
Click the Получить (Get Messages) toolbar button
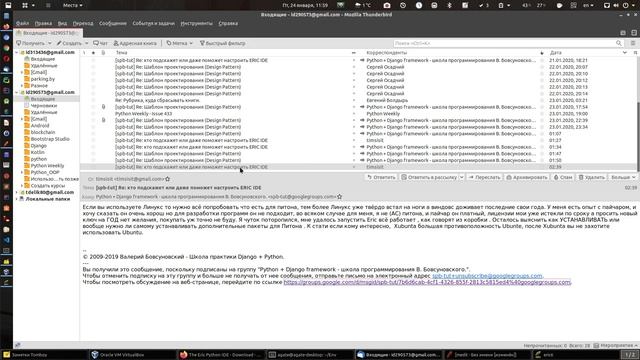[31, 43]
